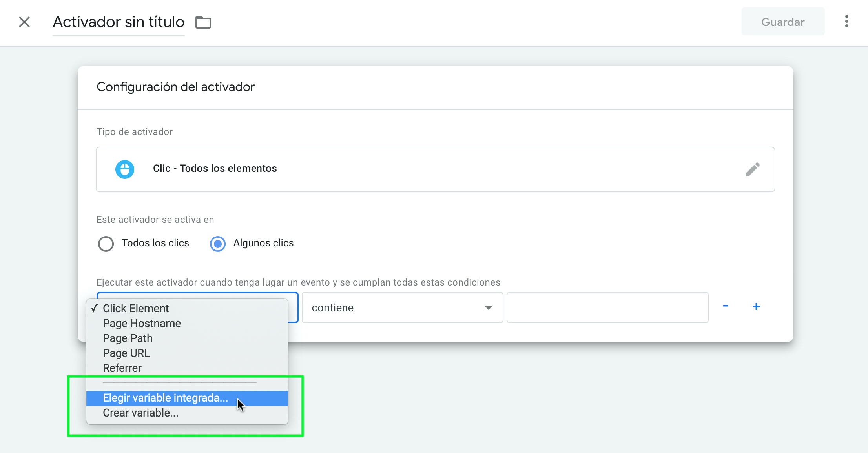Image resolution: width=868 pixels, height=453 pixels.
Task: Choose Elegir variable integrada option
Action: (x=165, y=398)
